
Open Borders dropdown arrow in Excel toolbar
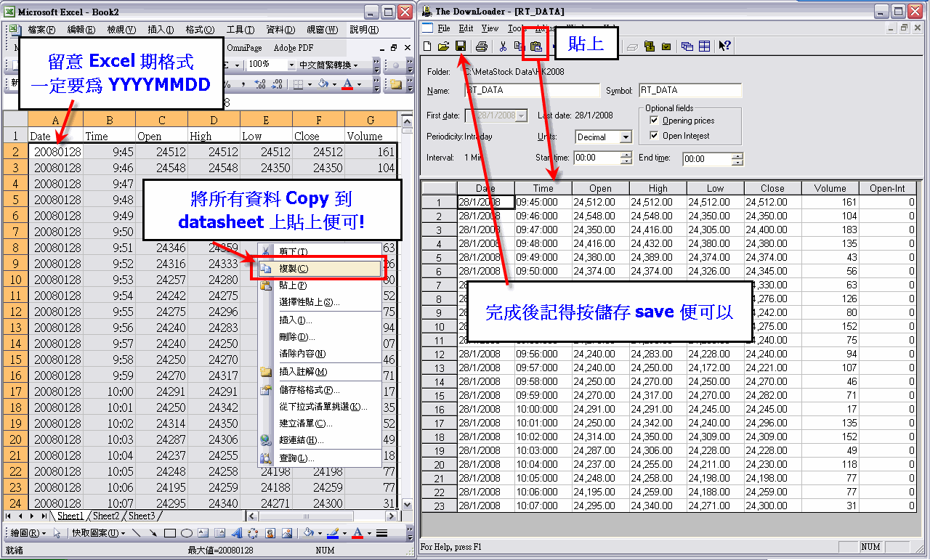click(x=309, y=84)
